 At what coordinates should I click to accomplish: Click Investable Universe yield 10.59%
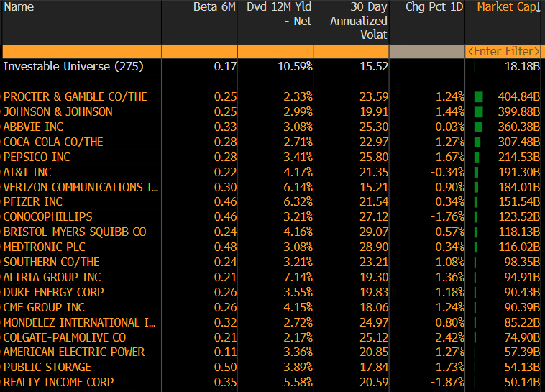295,66
